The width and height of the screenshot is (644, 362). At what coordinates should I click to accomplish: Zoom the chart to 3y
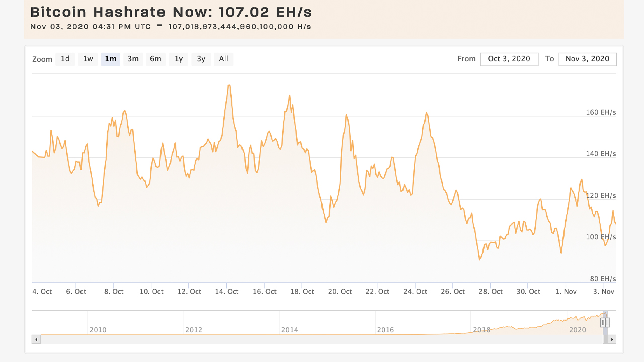click(201, 59)
